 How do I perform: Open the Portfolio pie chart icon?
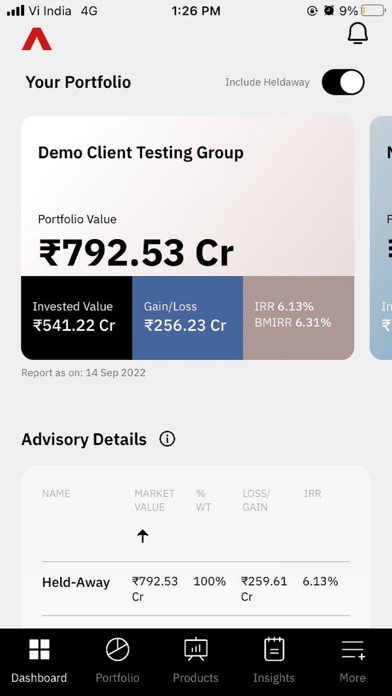tap(118, 649)
